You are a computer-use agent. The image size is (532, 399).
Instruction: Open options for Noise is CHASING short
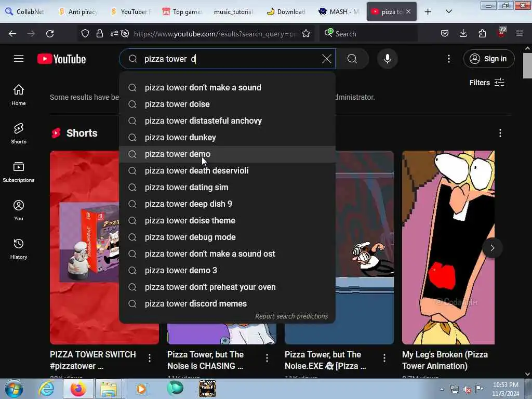[267, 358]
